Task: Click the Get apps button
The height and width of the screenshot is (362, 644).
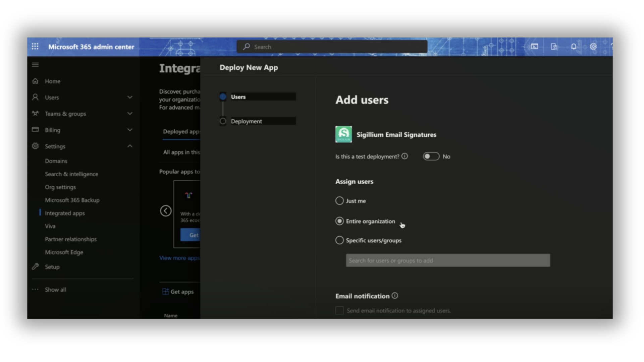Action: pos(178,292)
